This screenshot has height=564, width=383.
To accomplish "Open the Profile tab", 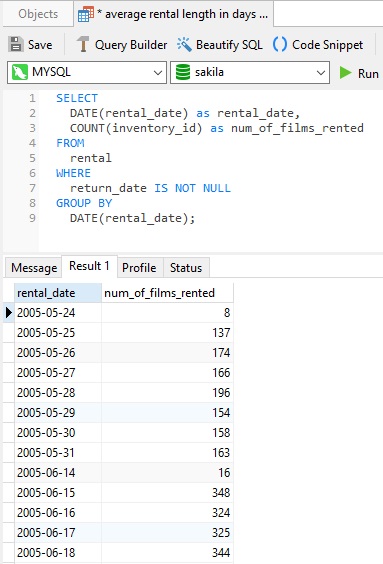I will (139, 268).
